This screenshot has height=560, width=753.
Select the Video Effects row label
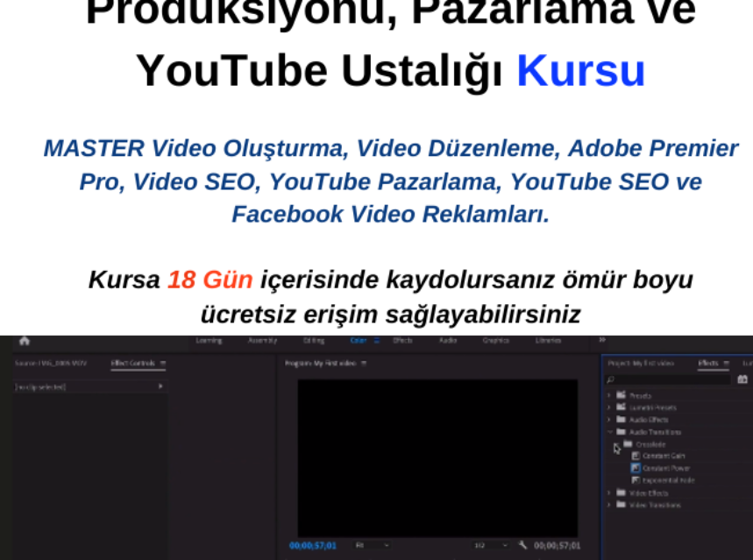(x=649, y=493)
